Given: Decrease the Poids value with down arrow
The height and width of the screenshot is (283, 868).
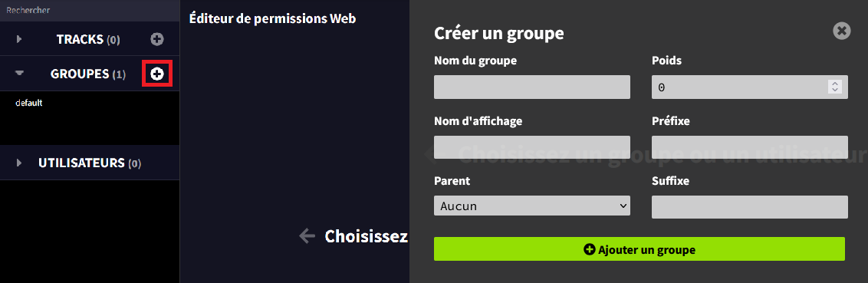Looking at the screenshot, I should click(x=835, y=90).
